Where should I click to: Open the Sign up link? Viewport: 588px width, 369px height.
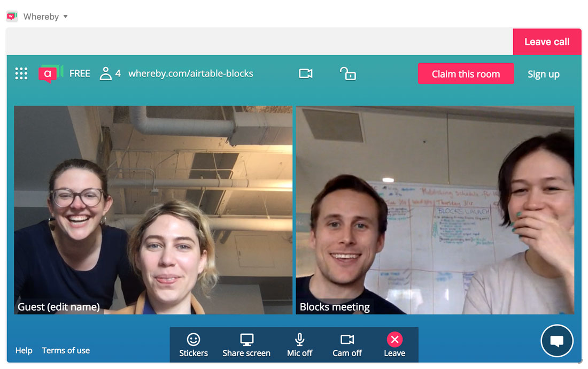544,74
